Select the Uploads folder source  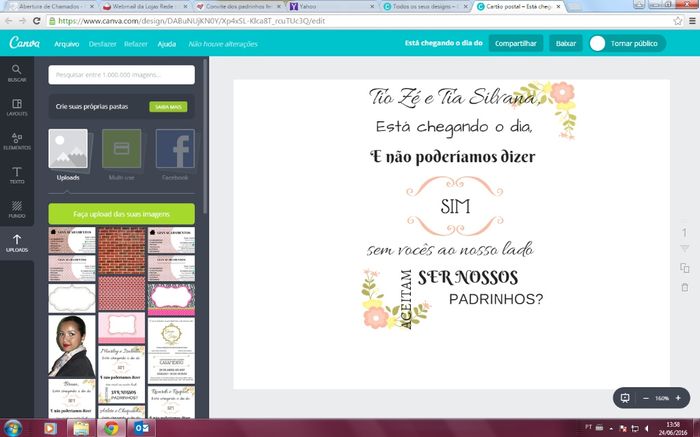click(x=68, y=154)
